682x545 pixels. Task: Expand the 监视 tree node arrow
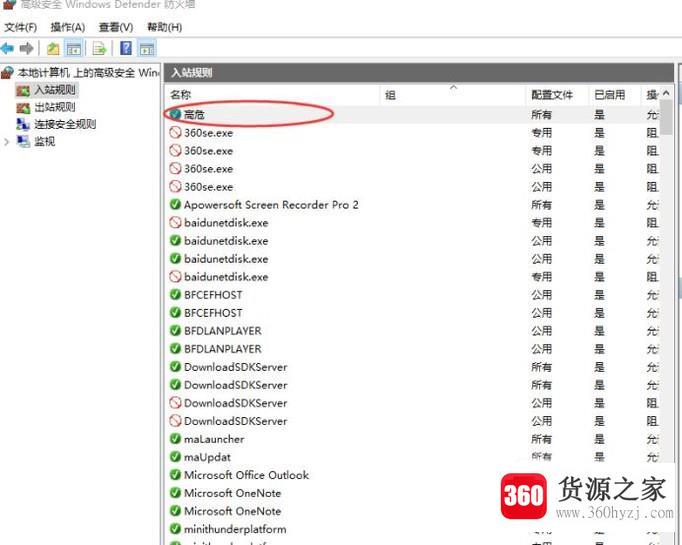pos(7,142)
